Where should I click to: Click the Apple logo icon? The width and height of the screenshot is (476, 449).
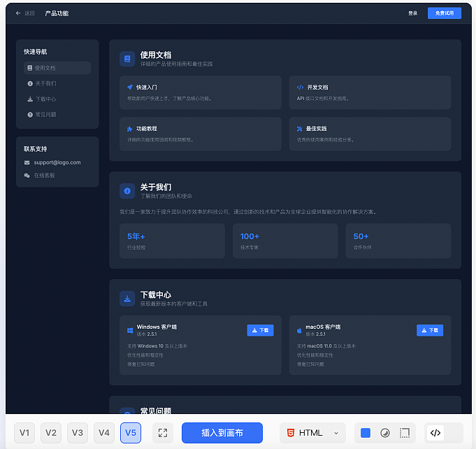click(299, 331)
